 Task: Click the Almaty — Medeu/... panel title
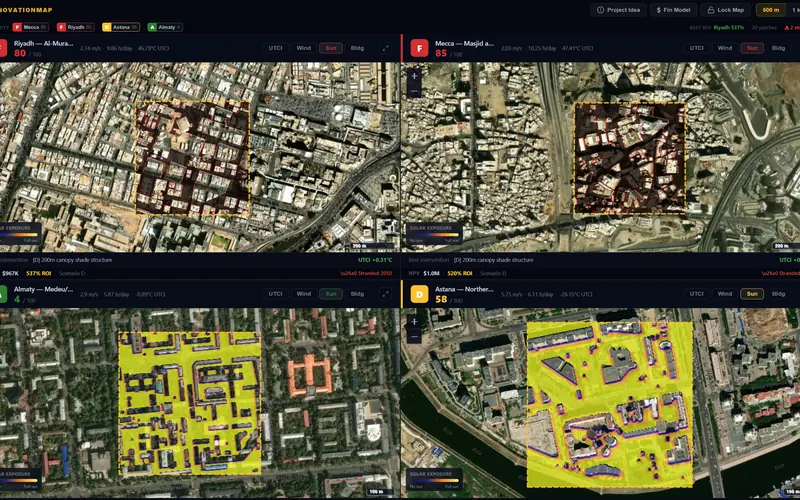coord(43,289)
